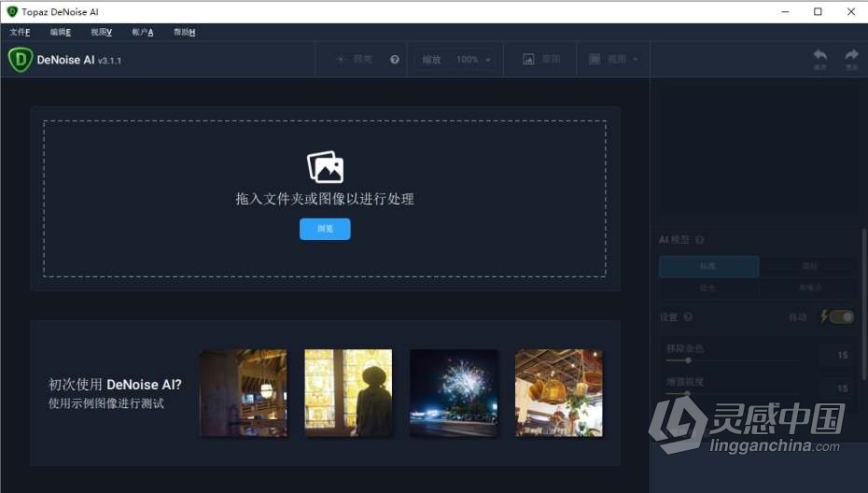Open the fireworks sample image thumbnail
868x493 pixels.
[x=454, y=392]
